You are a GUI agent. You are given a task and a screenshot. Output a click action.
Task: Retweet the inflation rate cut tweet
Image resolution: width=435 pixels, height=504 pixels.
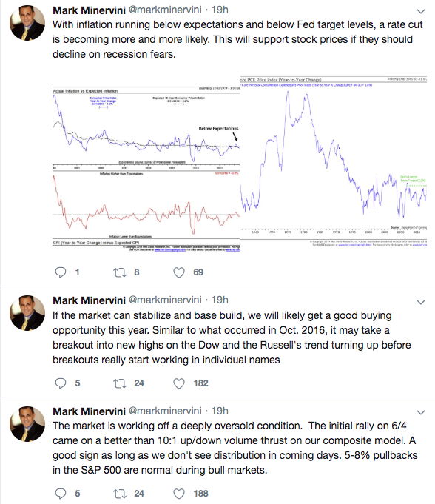coord(120,272)
